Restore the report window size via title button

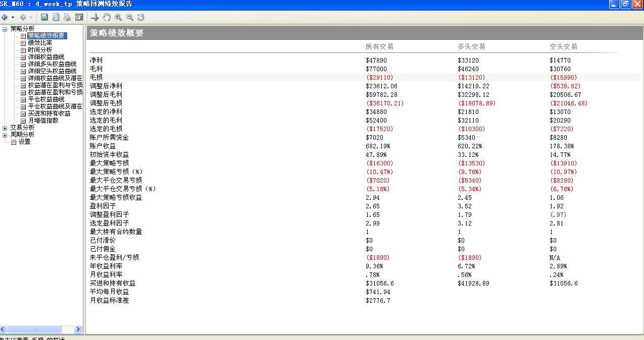click(626, 4)
